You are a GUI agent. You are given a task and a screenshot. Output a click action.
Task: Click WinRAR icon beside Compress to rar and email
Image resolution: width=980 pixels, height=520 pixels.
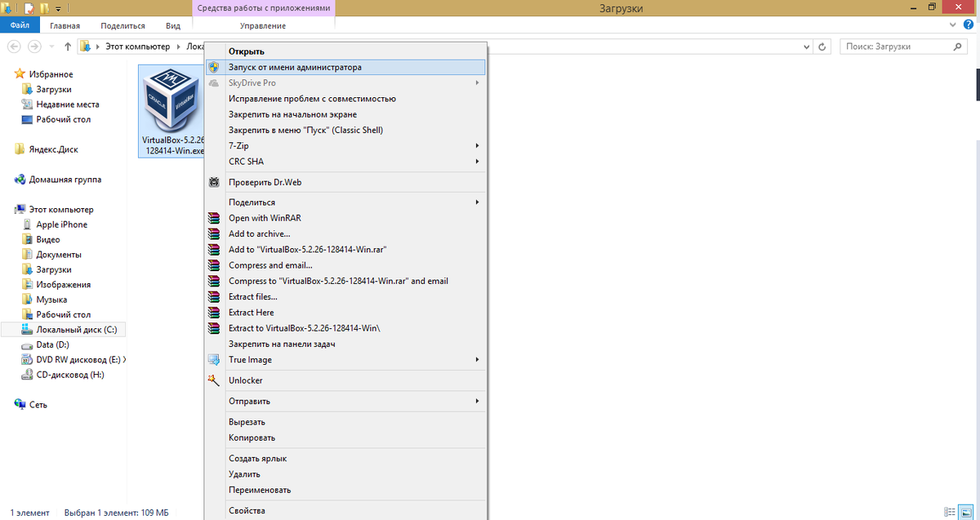tap(214, 281)
